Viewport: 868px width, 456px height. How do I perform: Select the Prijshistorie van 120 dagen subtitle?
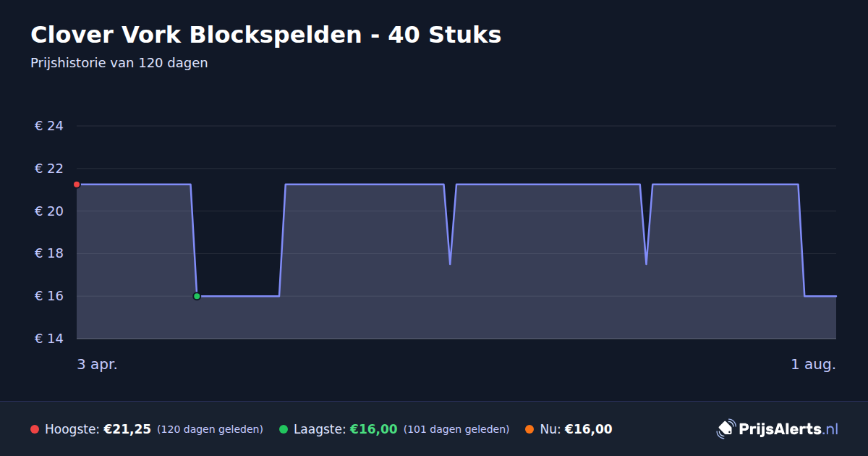(x=119, y=63)
